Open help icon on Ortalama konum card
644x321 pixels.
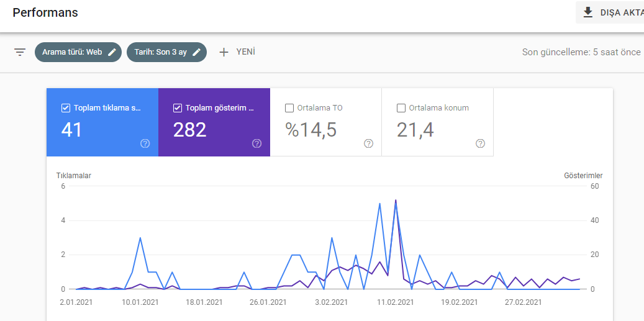(480, 143)
